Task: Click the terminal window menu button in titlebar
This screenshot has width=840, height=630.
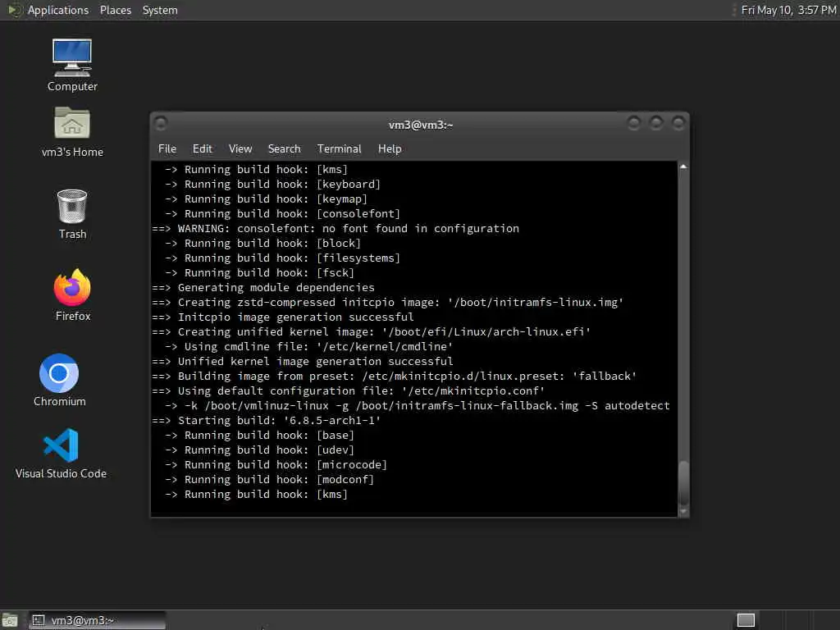Action: coord(161,124)
